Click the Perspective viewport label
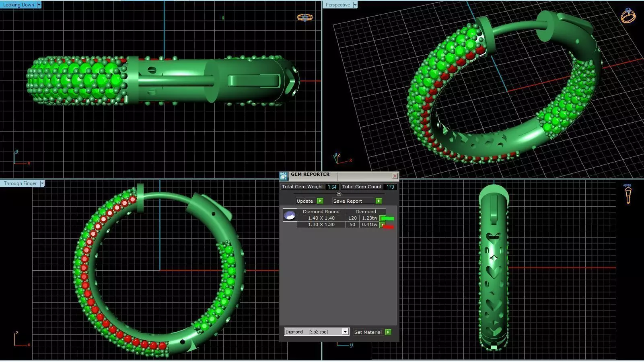Screen dimensions: 644x362 coord(337,5)
